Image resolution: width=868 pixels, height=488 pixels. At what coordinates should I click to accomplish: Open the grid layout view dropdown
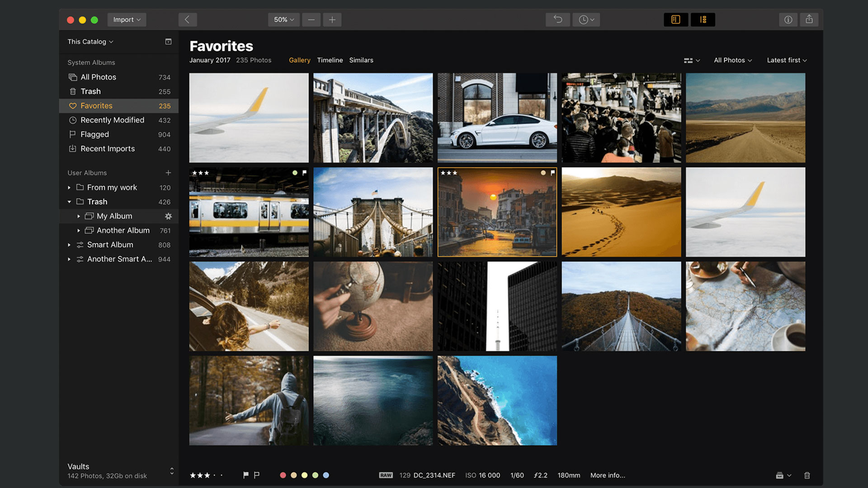[x=692, y=60]
